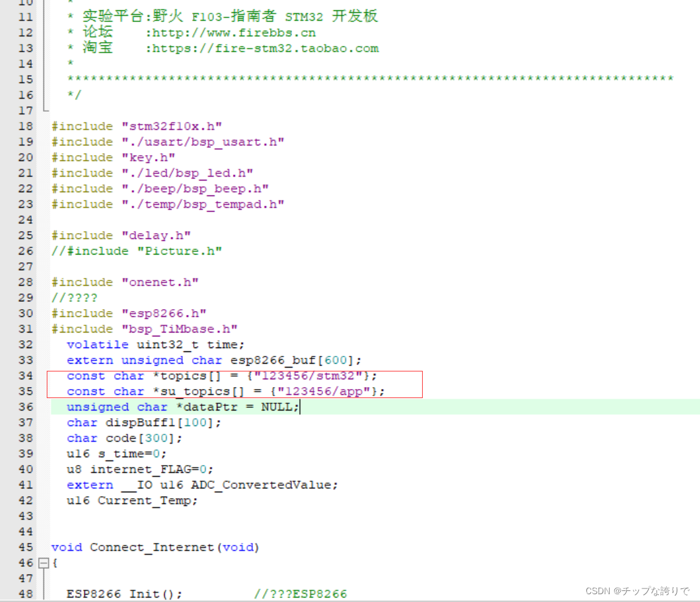Click the #include stm32f10x.h line
Screen dimensions: 700x602
pyautogui.click(x=136, y=126)
